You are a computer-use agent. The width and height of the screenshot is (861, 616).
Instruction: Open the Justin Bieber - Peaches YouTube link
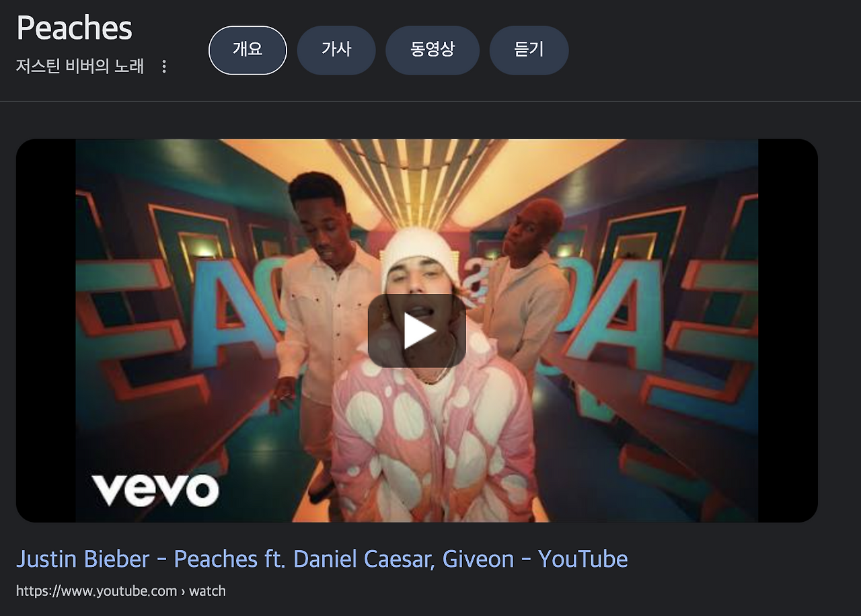[322, 559]
